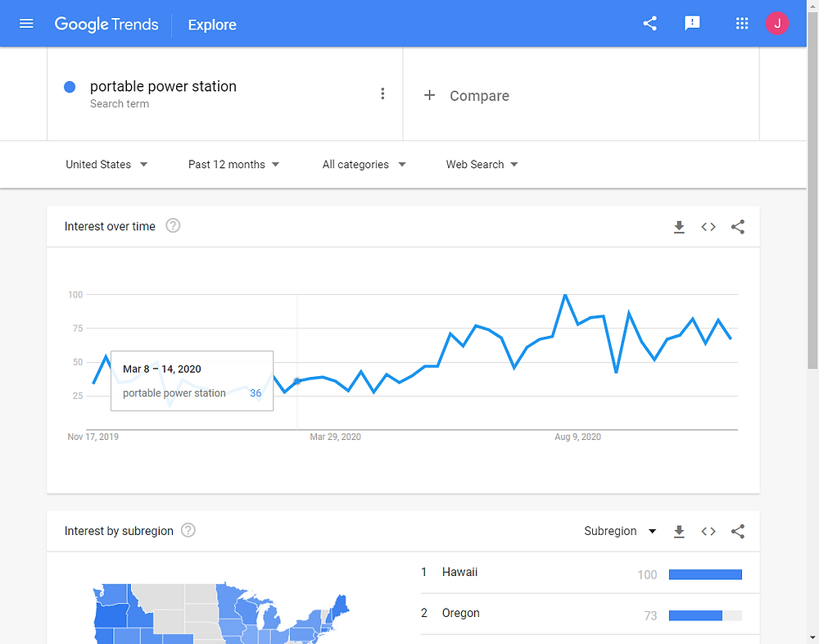
Task: Click the Hawaii interest bar
Action: point(705,574)
